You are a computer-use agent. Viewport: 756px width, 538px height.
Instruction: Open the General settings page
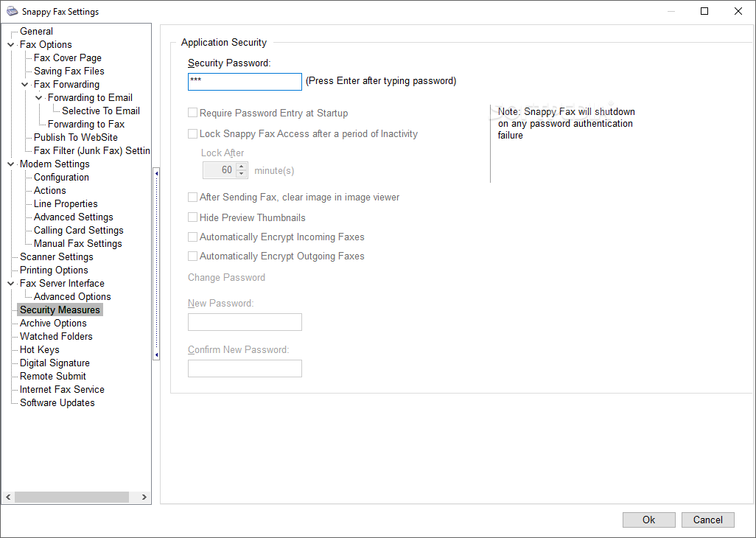(x=36, y=32)
